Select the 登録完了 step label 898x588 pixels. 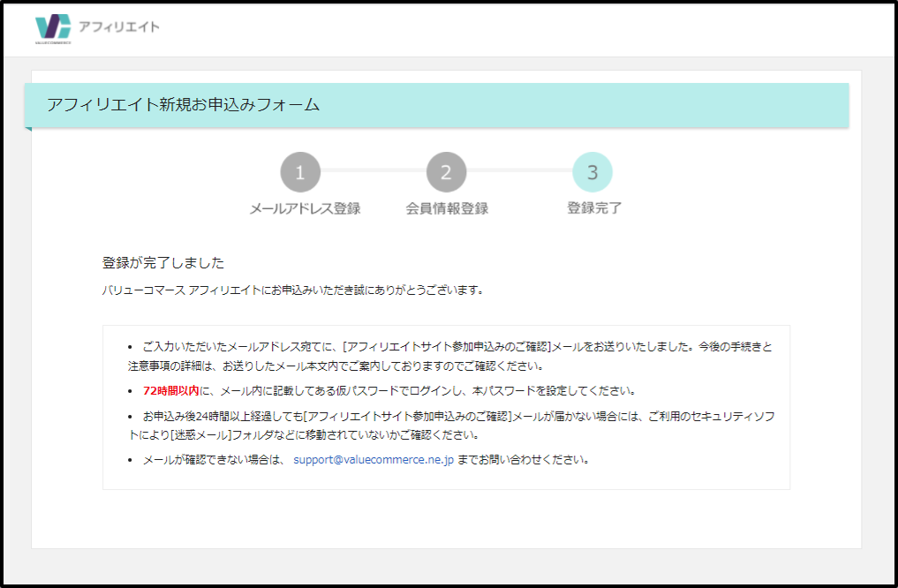coord(593,209)
